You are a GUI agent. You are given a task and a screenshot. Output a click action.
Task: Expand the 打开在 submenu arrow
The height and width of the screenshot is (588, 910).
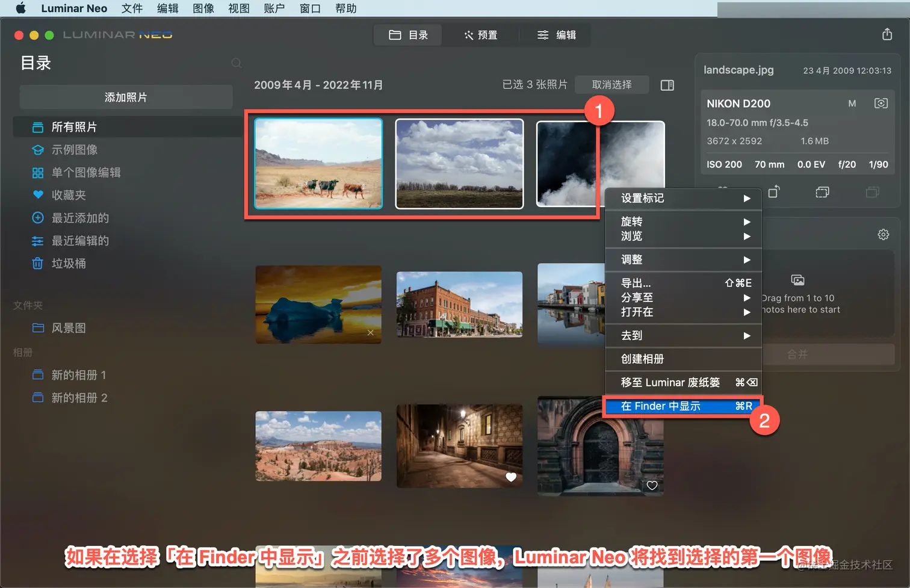(747, 312)
